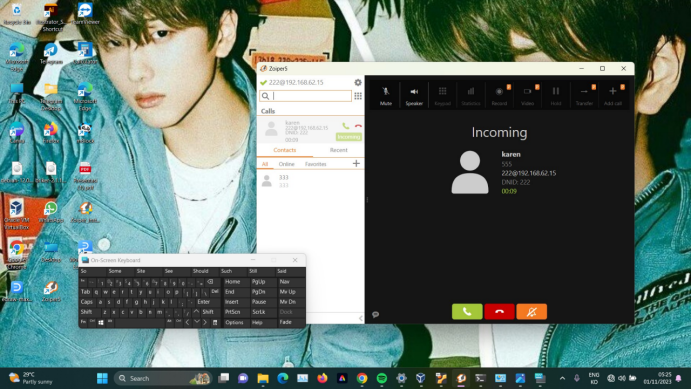Open the Keypad in Zoiper toolbar
The image size is (692, 389).
click(x=442, y=95)
